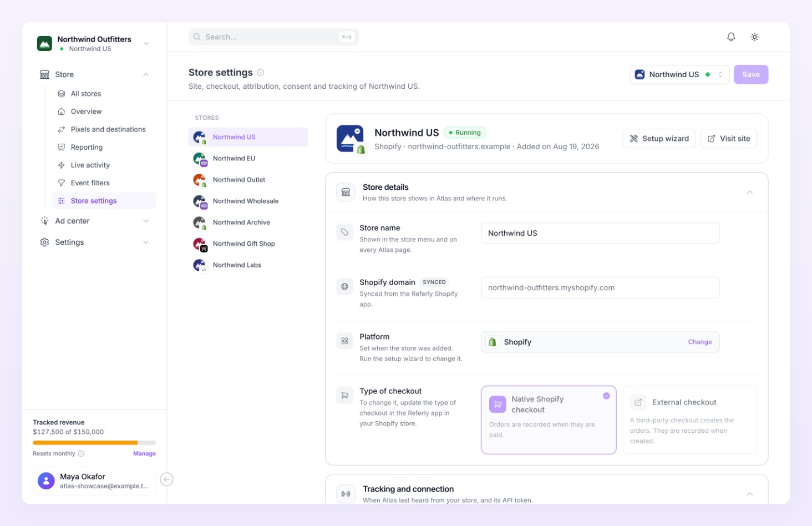Click the Platform grid icon
The height and width of the screenshot is (526, 812).
click(344, 341)
